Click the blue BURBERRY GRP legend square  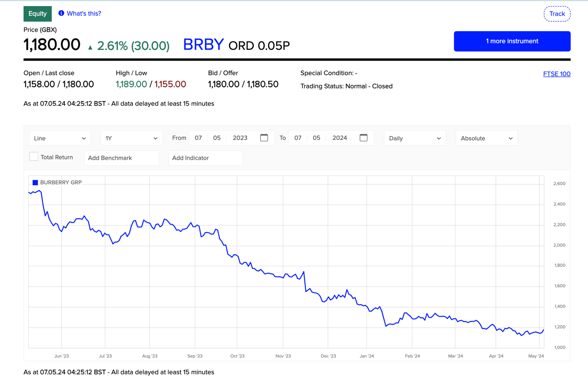point(35,182)
